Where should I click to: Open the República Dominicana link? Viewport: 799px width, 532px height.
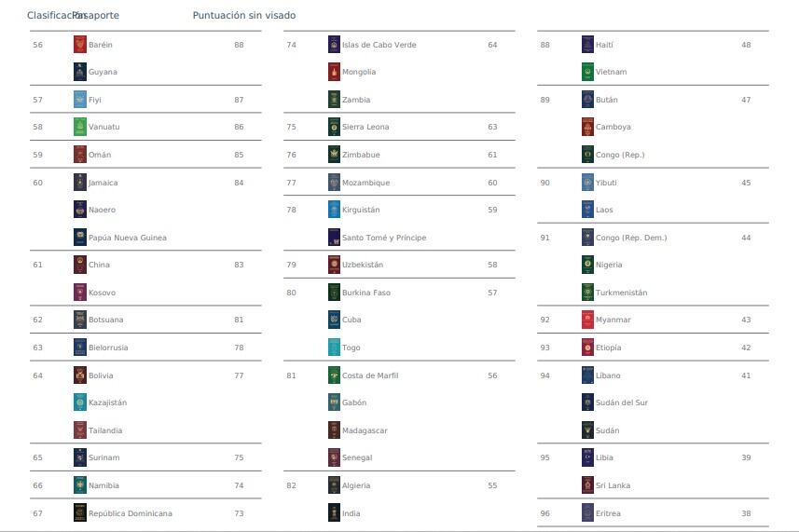(x=130, y=513)
